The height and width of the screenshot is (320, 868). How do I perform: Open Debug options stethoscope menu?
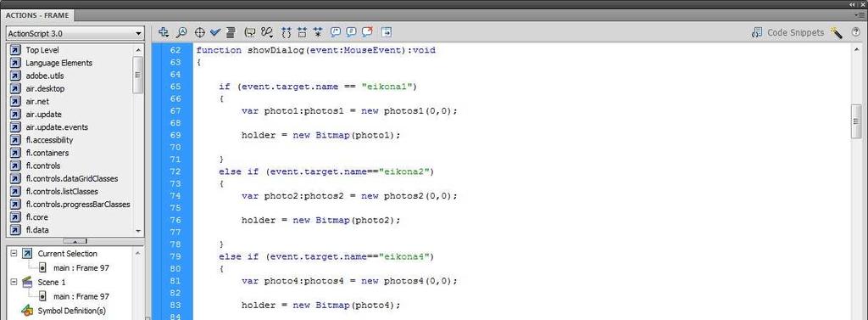(267, 32)
